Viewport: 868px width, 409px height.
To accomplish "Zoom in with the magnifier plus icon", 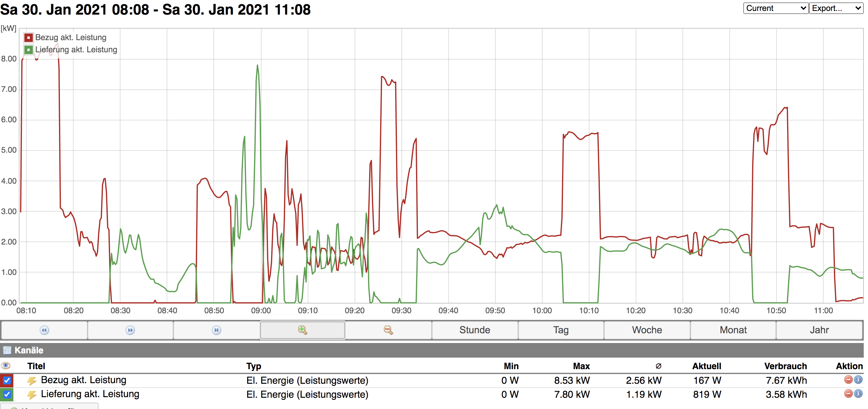I will point(302,330).
